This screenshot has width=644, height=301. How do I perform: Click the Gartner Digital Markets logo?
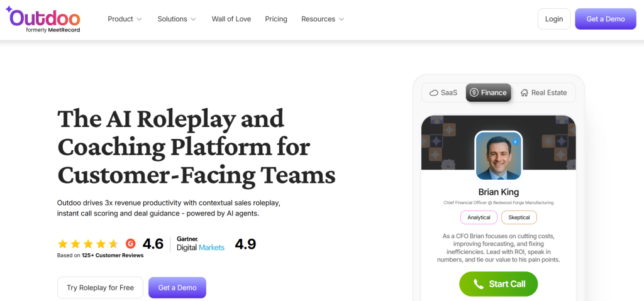(200, 244)
